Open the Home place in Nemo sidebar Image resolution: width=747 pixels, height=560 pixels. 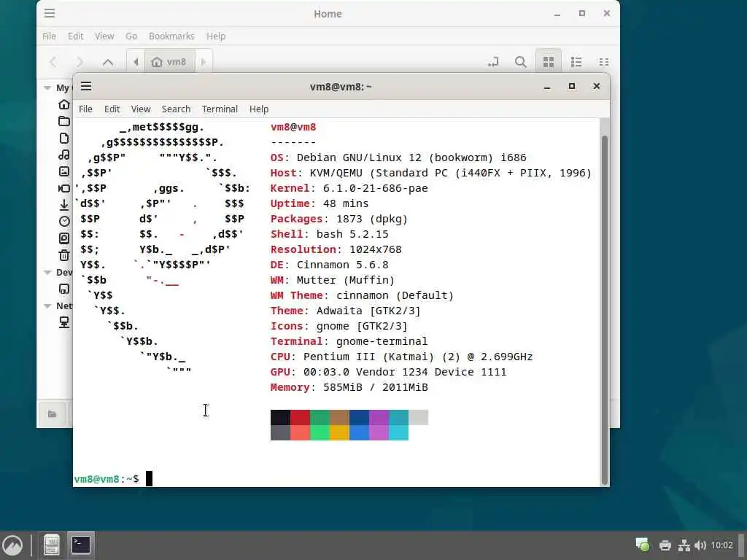[x=64, y=104]
